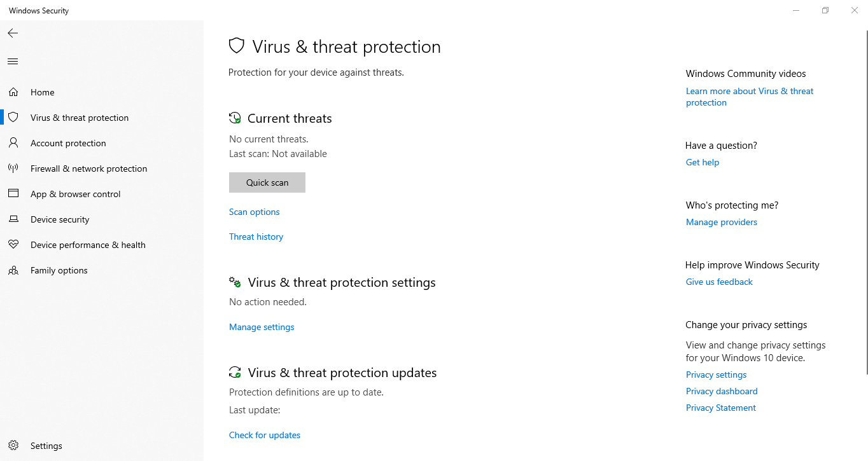Open Settings via the gear icon
The width and height of the screenshot is (868, 461).
(13, 445)
